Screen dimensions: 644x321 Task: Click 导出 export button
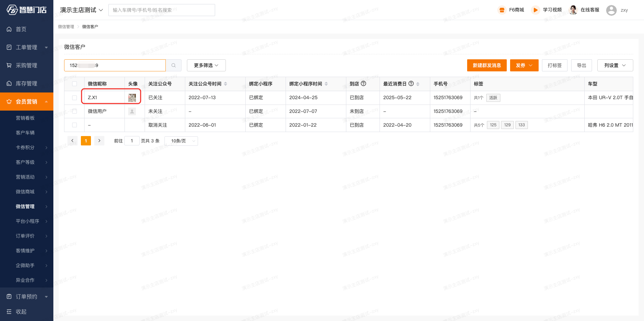pos(581,65)
